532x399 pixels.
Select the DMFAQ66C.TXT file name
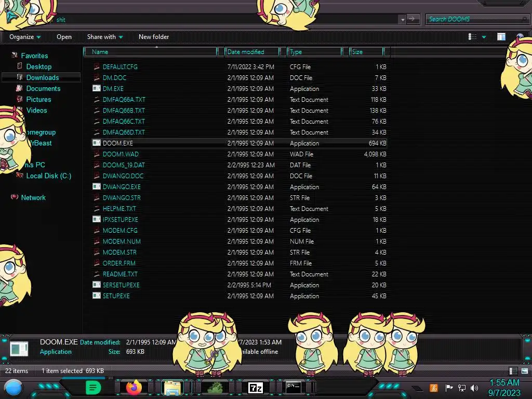pyautogui.click(x=124, y=121)
